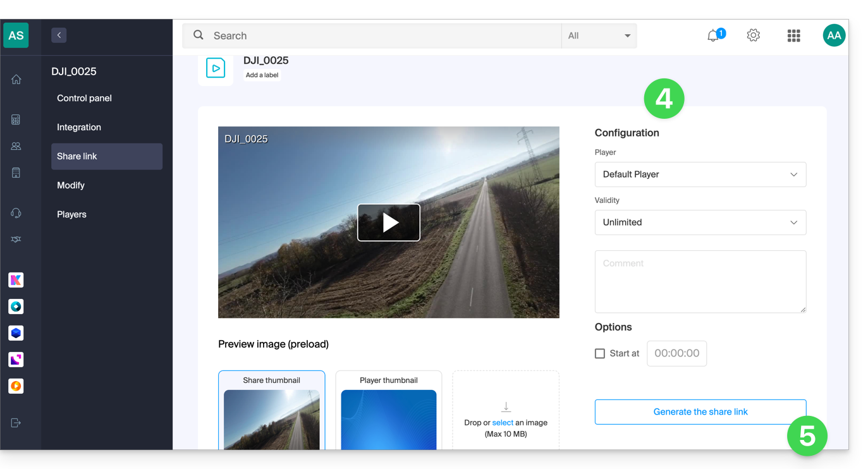Open the settings gear icon
Viewport: 868px width, 469px height.
point(753,35)
